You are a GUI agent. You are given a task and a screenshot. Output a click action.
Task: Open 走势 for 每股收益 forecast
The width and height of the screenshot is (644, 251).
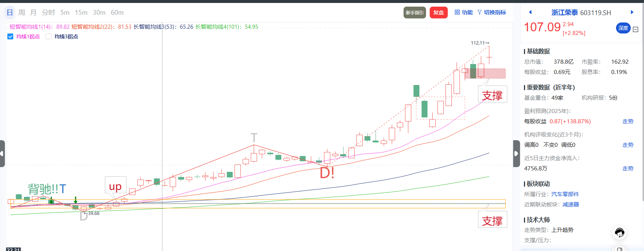pos(628,121)
